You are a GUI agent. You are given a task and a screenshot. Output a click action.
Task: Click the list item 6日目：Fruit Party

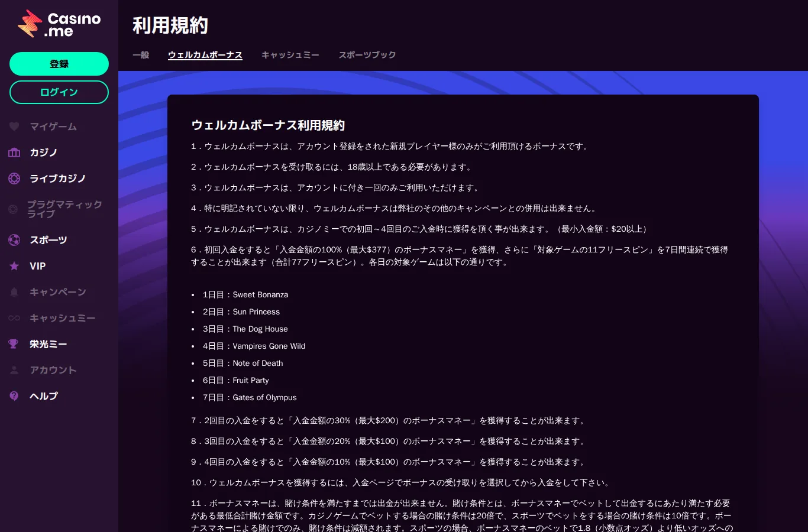coord(236,380)
